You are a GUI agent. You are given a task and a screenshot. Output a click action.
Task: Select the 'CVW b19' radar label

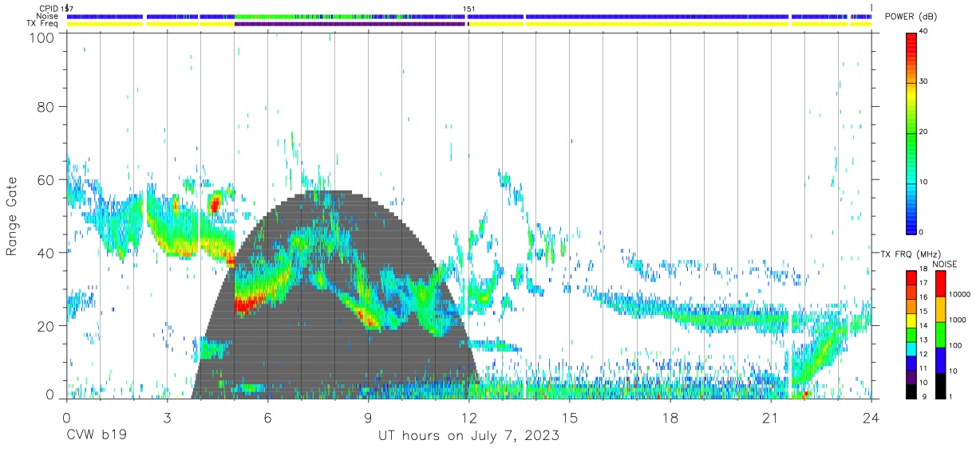tap(96, 436)
